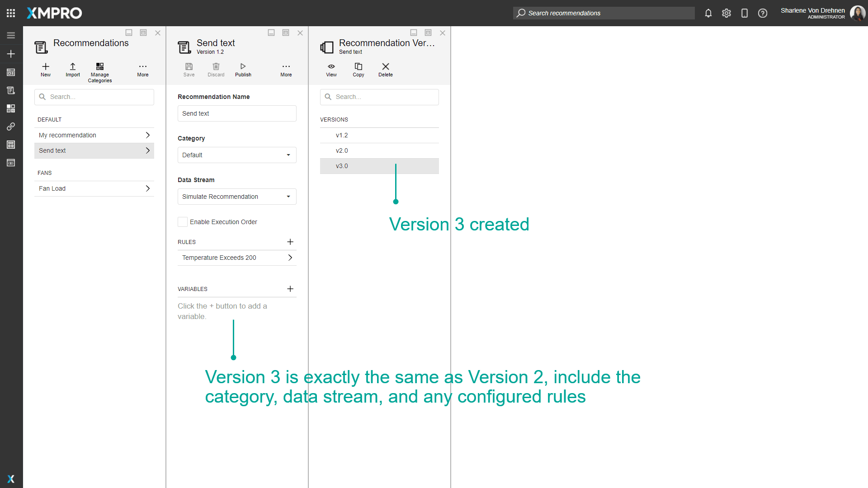Open the Data Stream dropdown
Viewport: 868px width, 488px height.
click(x=237, y=197)
